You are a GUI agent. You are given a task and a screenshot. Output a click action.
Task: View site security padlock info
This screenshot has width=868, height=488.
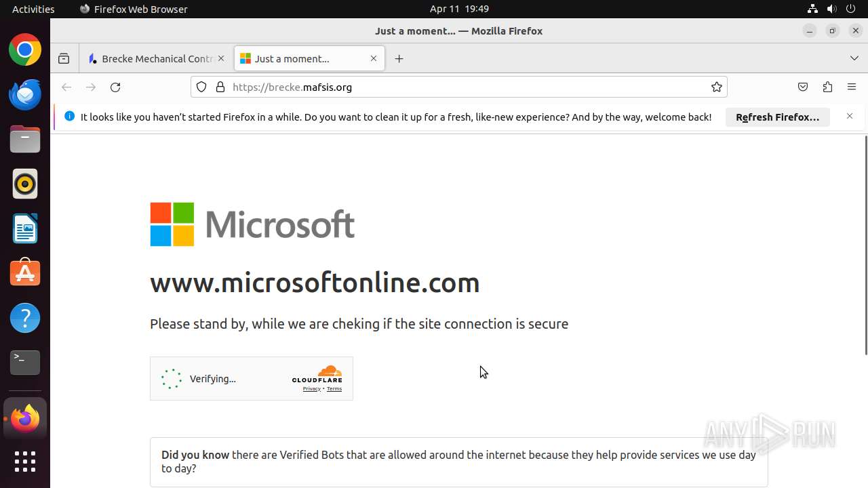tap(220, 87)
